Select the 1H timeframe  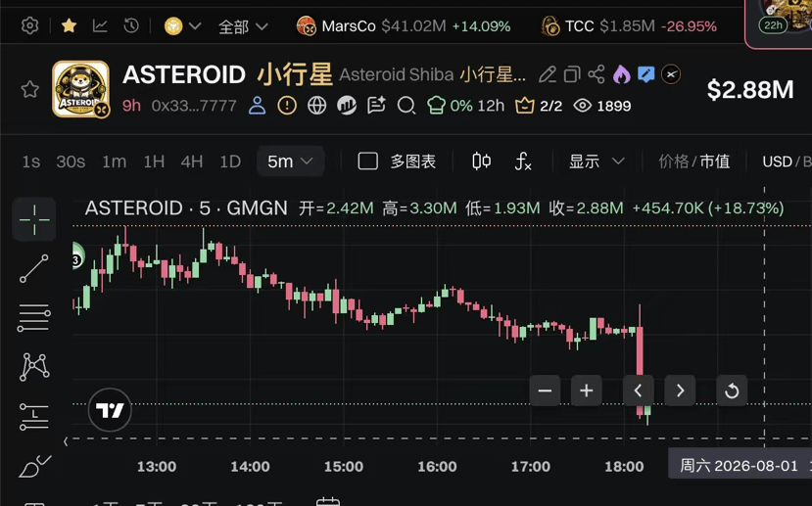point(154,161)
